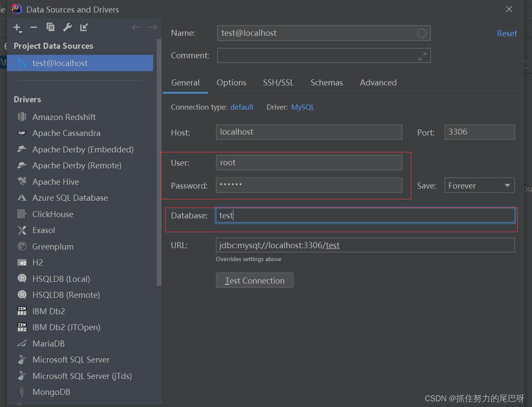Open the Advanced tab
Screen dimensions: 532x407
pos(378,82)
